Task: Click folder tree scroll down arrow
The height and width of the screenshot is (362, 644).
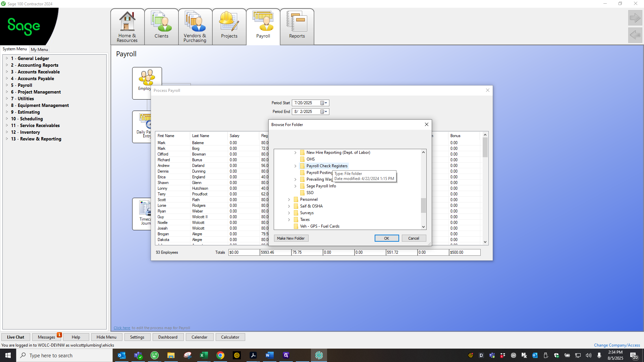Action: (423, 227)
